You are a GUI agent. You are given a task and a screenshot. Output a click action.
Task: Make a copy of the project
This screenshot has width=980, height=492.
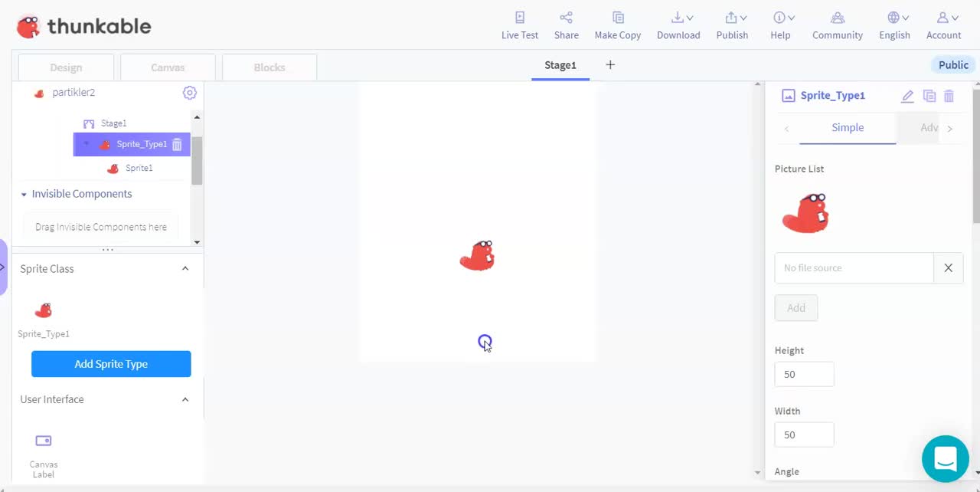[618, 25]
